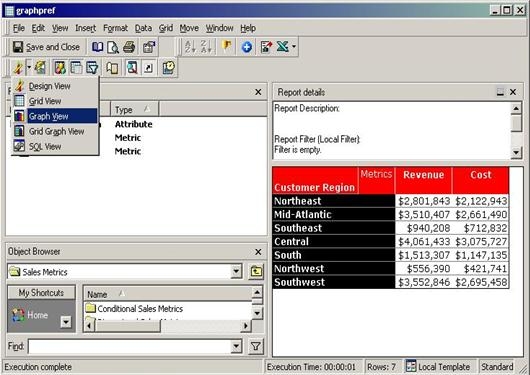Open the Data menu
This screenshot has height=375, width=530.
143,28
